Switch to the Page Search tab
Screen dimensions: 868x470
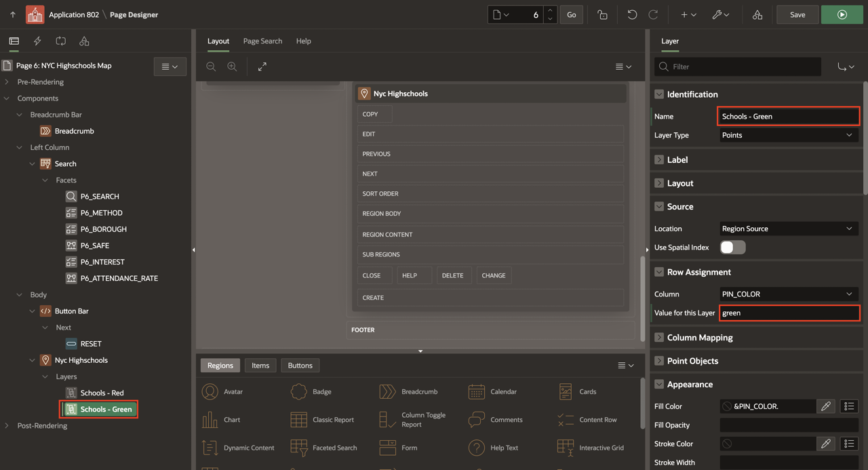(x=262, y=41)
